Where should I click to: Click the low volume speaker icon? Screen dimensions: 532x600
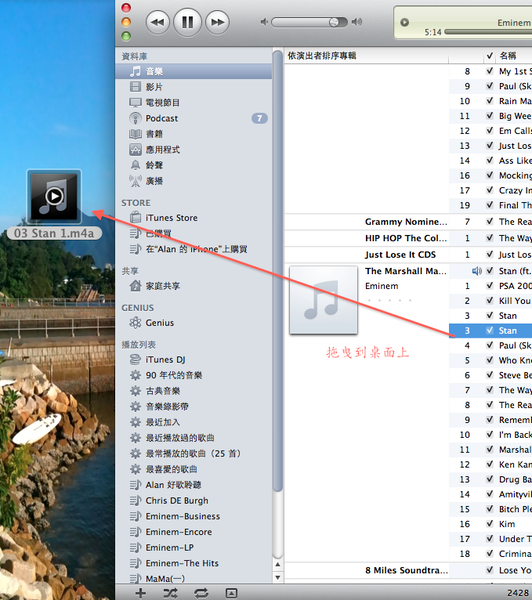[264, 22]
